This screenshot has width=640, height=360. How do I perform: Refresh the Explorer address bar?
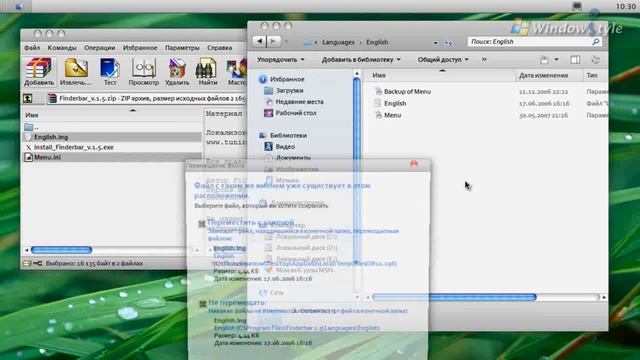pyautogui.click(x=448, y=42)
